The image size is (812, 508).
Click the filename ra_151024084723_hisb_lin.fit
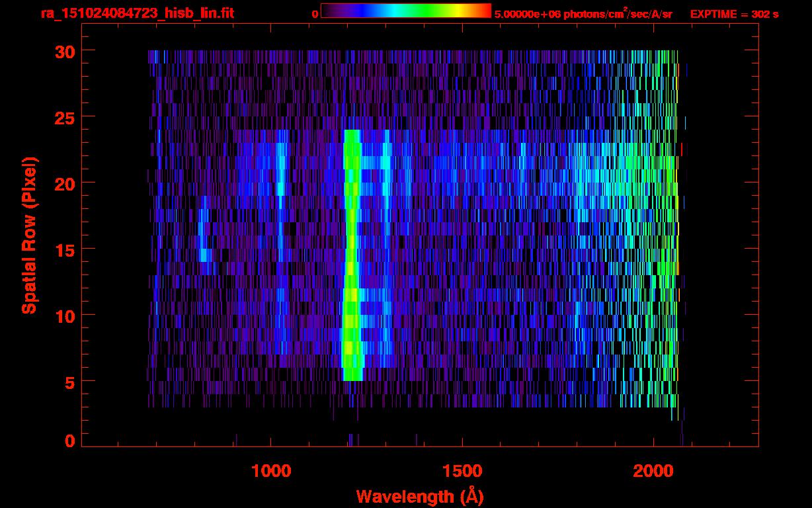pos(137,13)
